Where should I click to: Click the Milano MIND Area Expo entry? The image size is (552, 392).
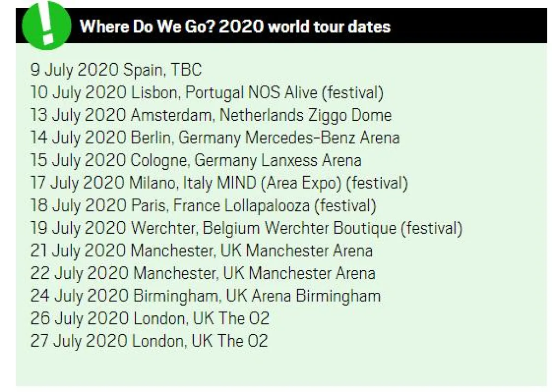[x=219, y=183]
